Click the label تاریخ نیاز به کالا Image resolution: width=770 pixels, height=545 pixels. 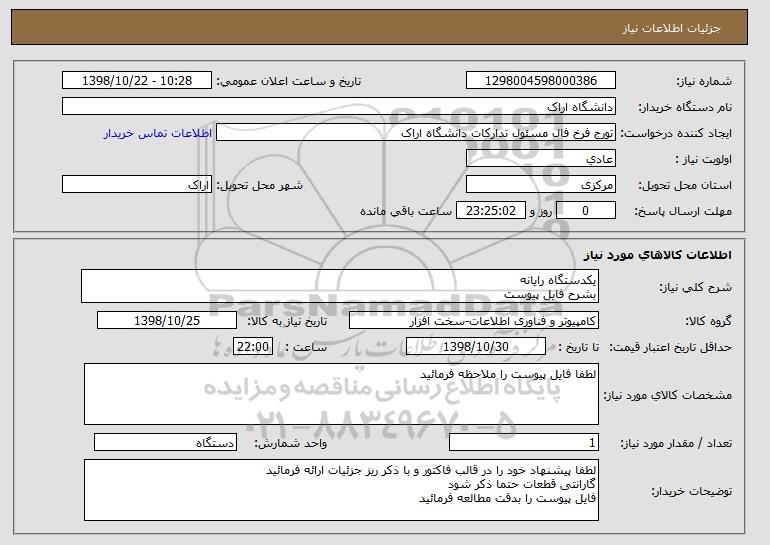point(287,321)
